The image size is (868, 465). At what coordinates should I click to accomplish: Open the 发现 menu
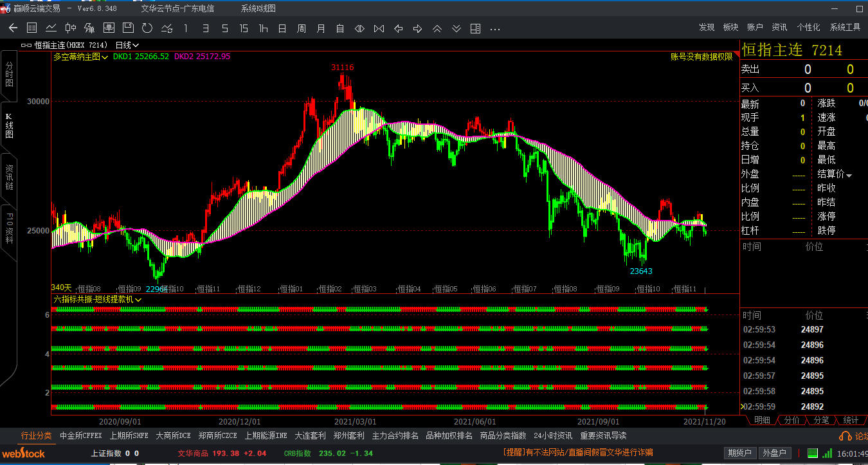pos(707,28)
